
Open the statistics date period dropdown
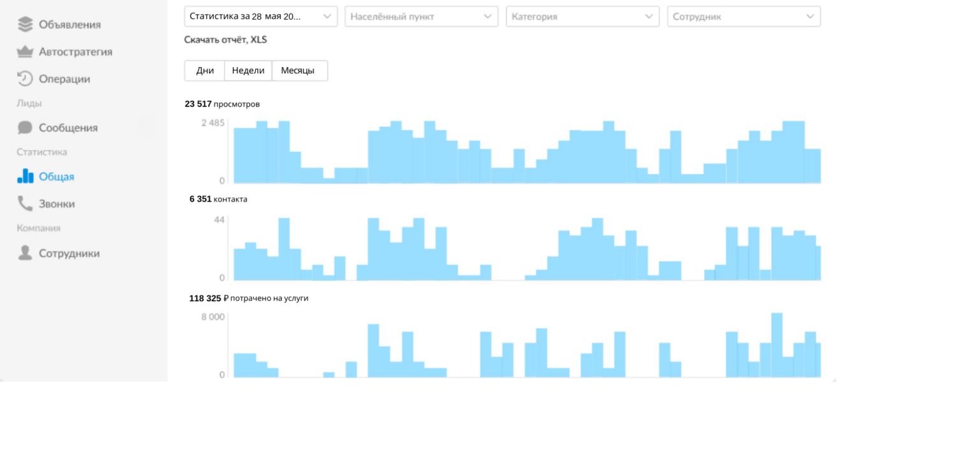(x=260, y=17)
